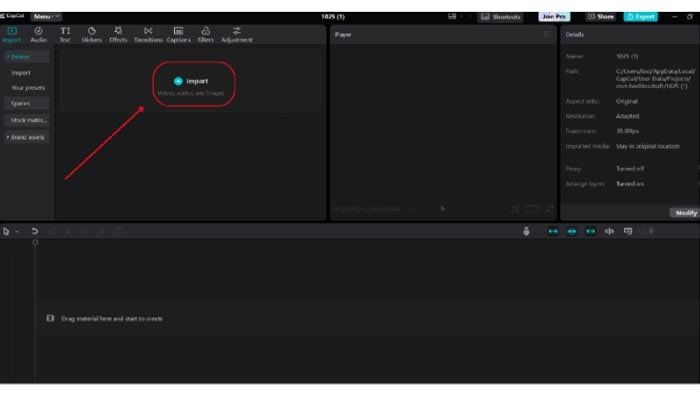Open the Stickers tab
700x400 pixels.
(x=92, y=34)
